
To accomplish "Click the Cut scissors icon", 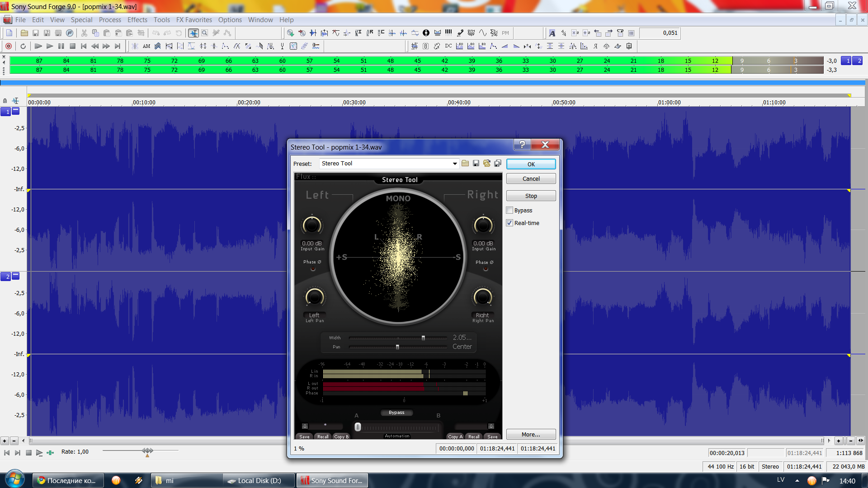I will click(84, 33).
